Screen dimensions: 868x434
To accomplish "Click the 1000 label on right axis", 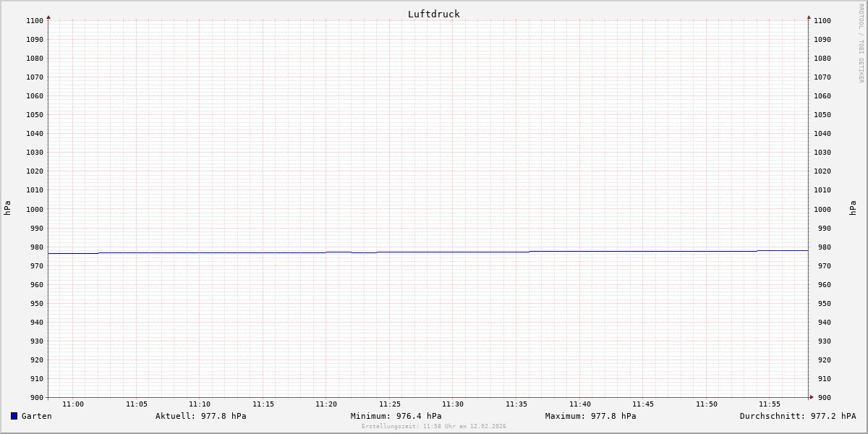I will (822, 209).
